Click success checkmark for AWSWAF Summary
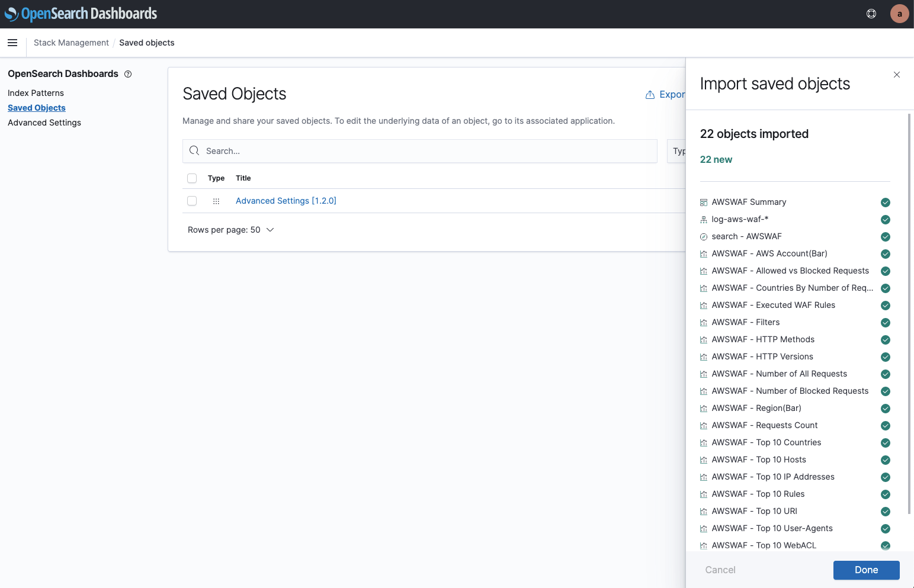Image resolution: width=914 pixels, height=588 pixels. click(x=886, y=203)
